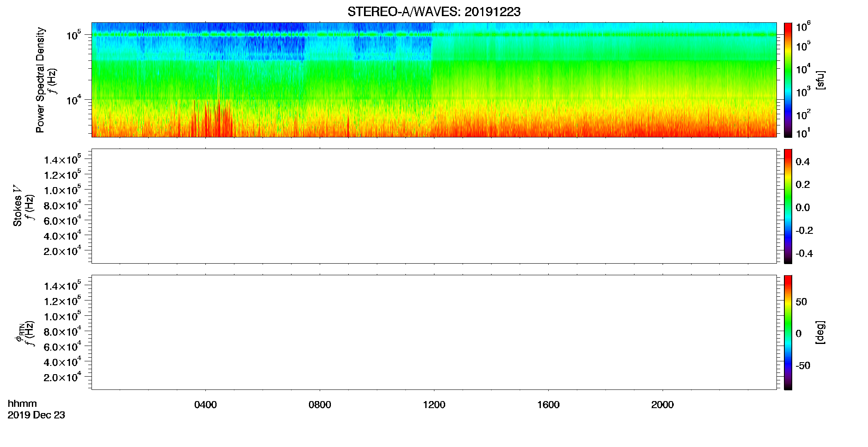Click the "-0.4" tick on Stokes V color bar
The width and height of the screenshot is (868, 447).
click(804, 254)
